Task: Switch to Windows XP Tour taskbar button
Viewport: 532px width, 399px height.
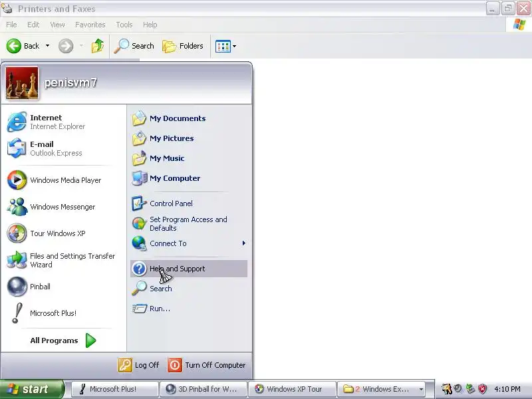Action: pos(292,389)
